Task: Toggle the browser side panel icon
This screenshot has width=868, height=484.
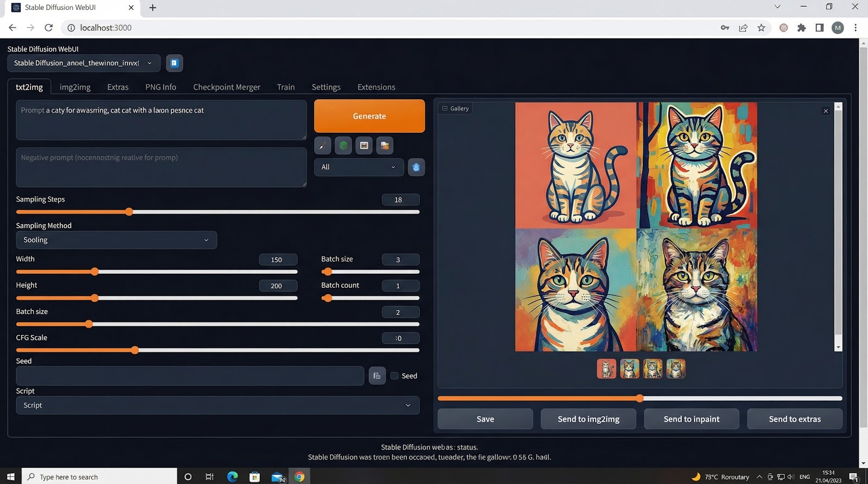Action: tap(819, 28)
